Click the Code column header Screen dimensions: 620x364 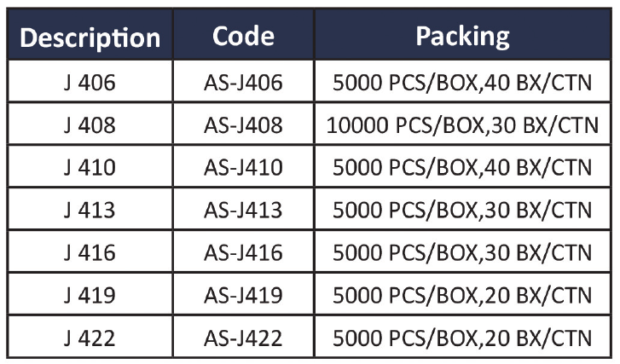[243, 37]
